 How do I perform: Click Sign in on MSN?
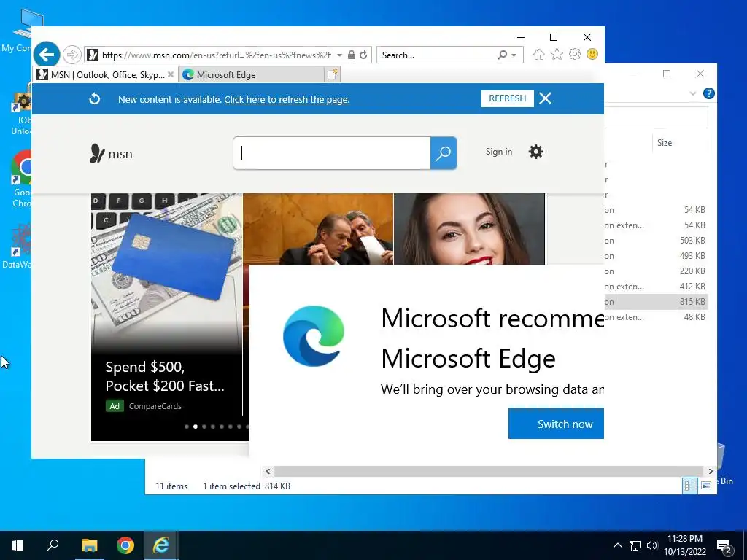click(x=499, y=152)
